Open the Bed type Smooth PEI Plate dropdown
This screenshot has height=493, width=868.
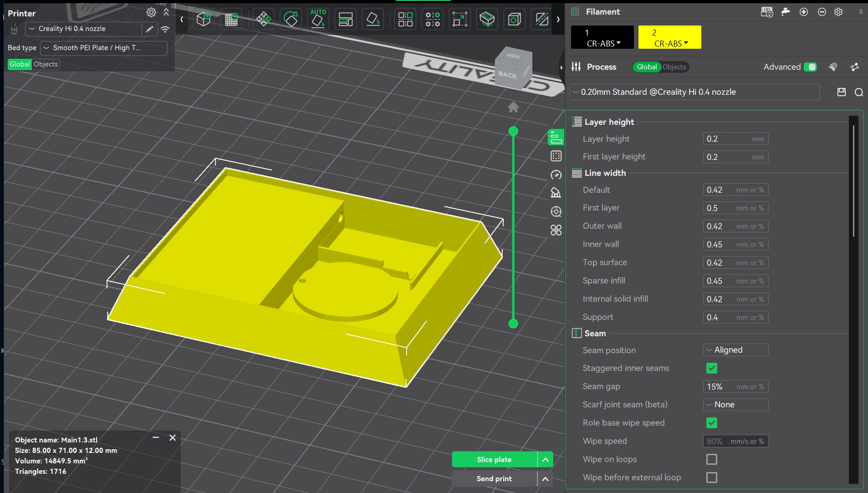[104, 48]
